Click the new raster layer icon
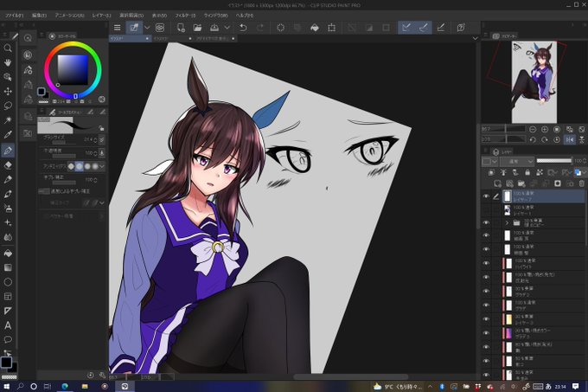 tap(497, 183)
